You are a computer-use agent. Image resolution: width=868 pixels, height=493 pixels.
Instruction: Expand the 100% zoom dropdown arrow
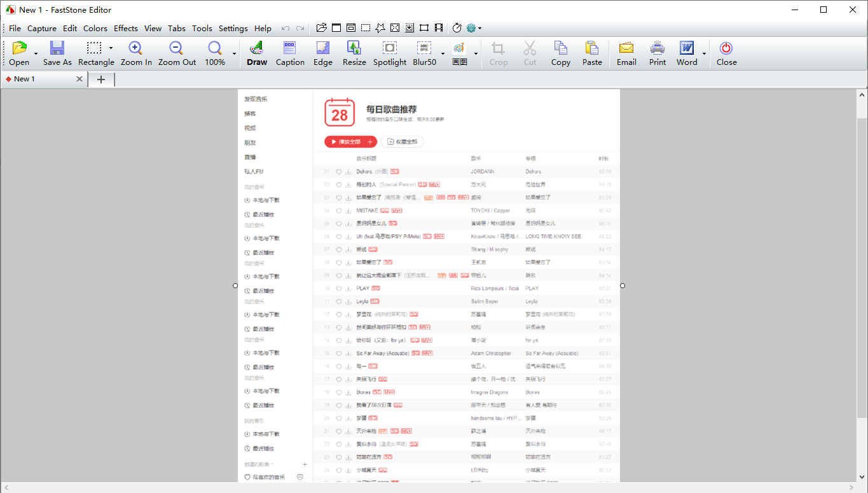[x=234, y=53]
